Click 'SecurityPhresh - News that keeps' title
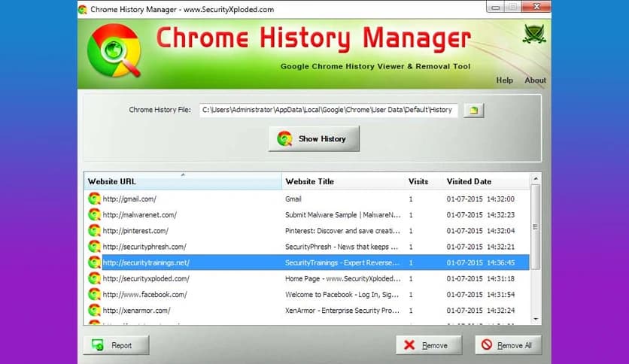 pos(342,247)
